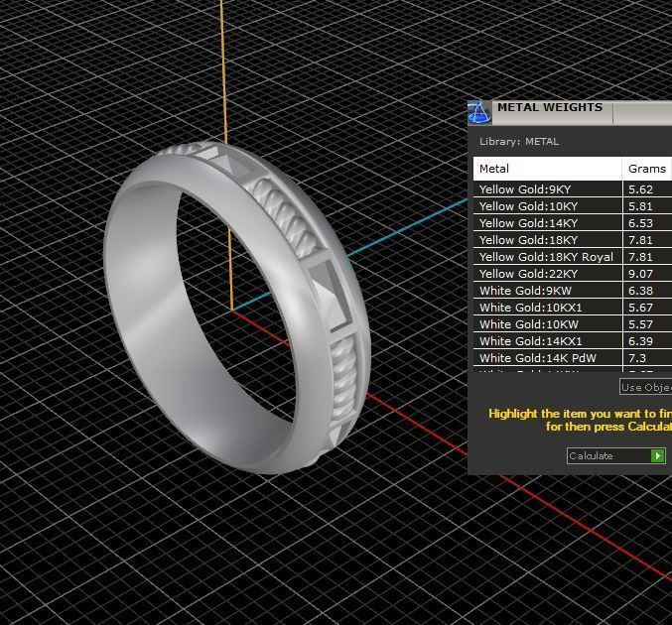The image size is (672, 625).
Task: Click the 5.62 grams value
Action: pyautogui.click(x=640, y=189)
